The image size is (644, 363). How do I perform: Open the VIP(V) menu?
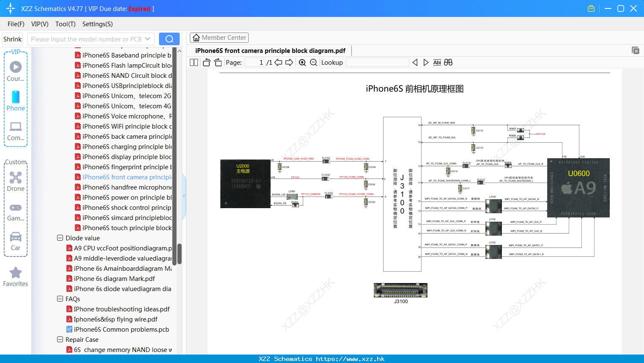pyautogui.click(x=40, y=24)
